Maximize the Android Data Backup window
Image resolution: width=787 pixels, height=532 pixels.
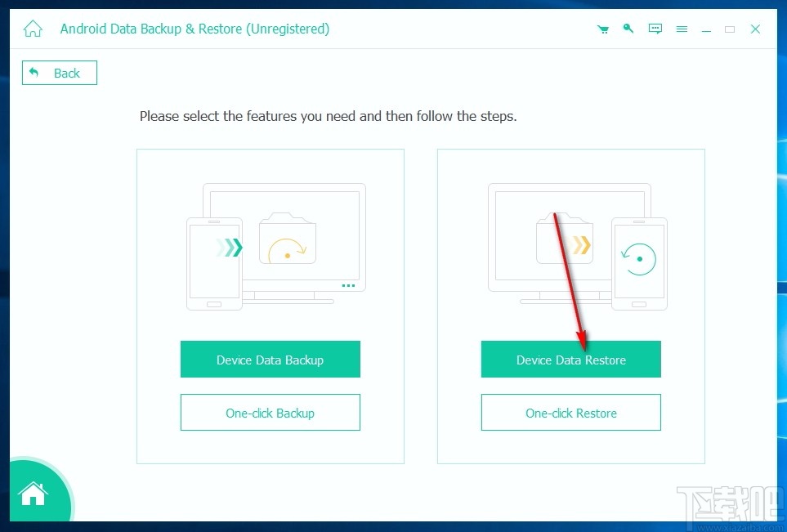click(730, 29)
